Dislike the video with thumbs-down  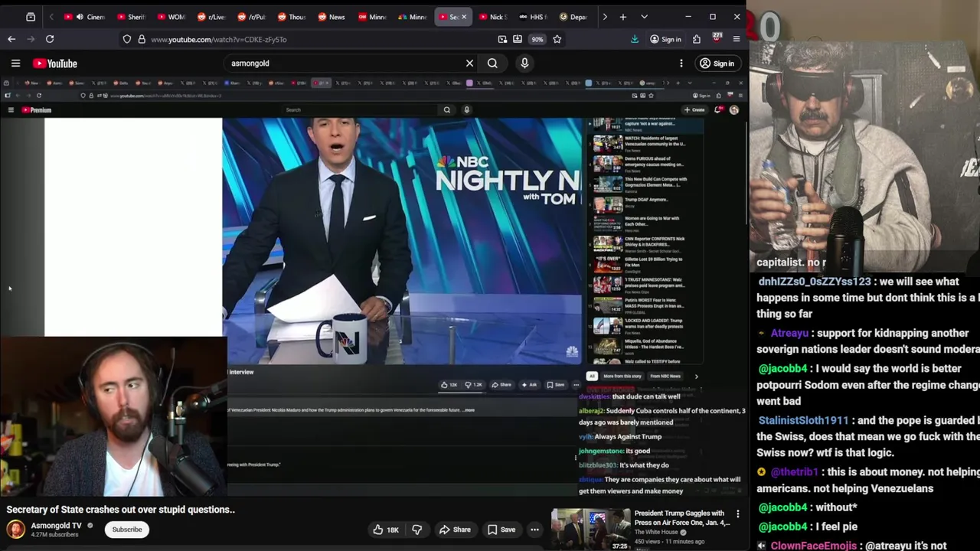[416, 530]
